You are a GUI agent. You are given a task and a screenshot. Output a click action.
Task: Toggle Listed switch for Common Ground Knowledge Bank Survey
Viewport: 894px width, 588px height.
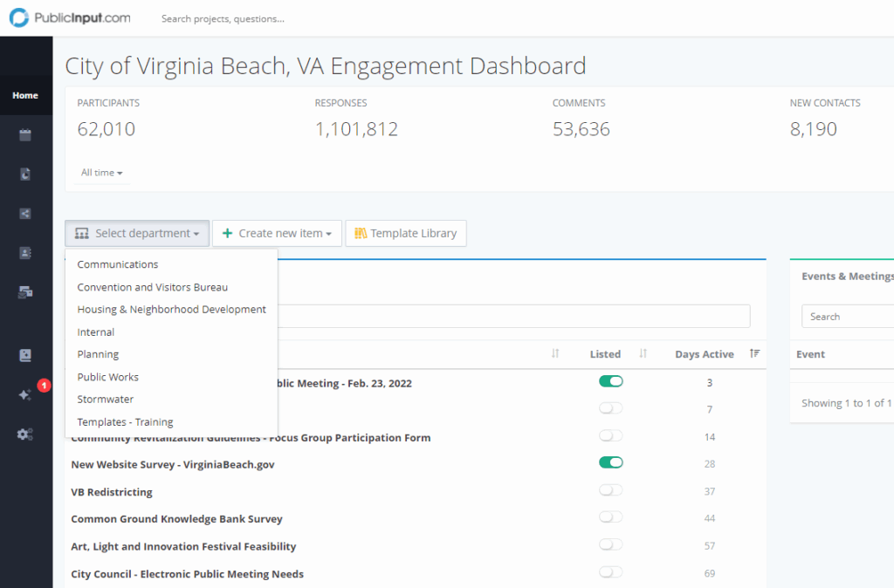[x=611, y=517]
